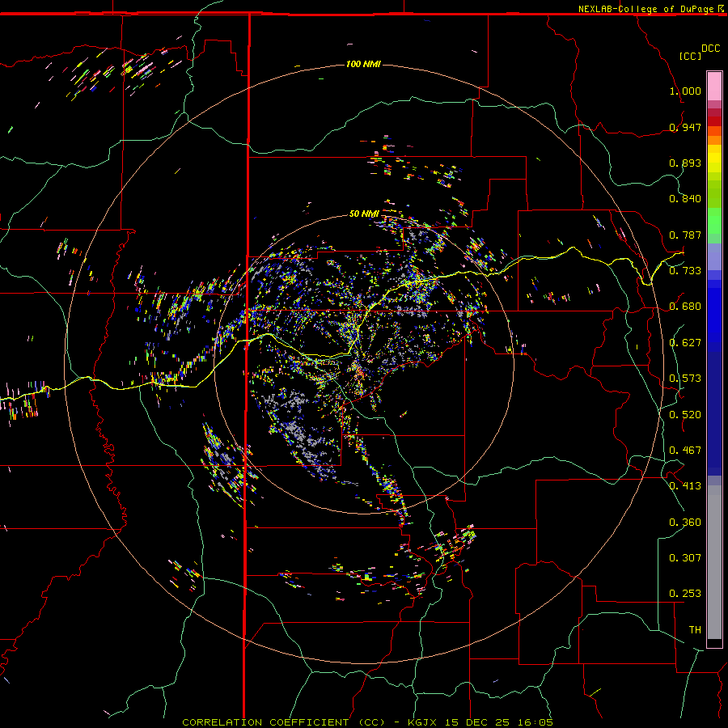
Task: Click the 0.627 legend value
Action: pyautogui.click(x=685, y=342)
